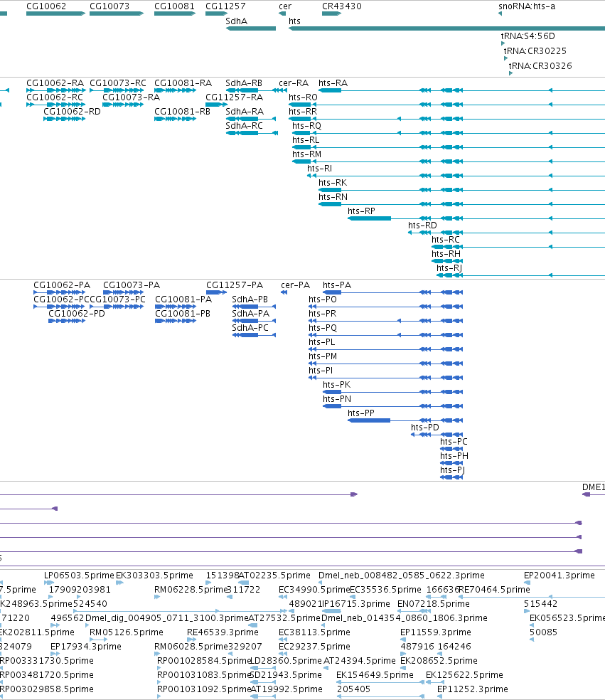This screenshot has height=700, width=605.
Task: Click the hts gene label
Action: click(x=294, y=21)
